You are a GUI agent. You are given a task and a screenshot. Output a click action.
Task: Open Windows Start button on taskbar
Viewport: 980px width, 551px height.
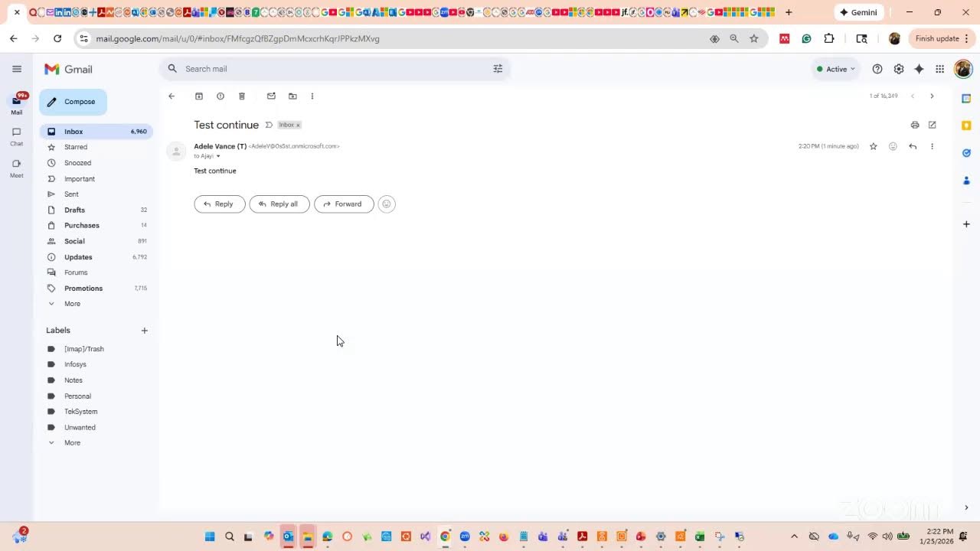[210, 536]
